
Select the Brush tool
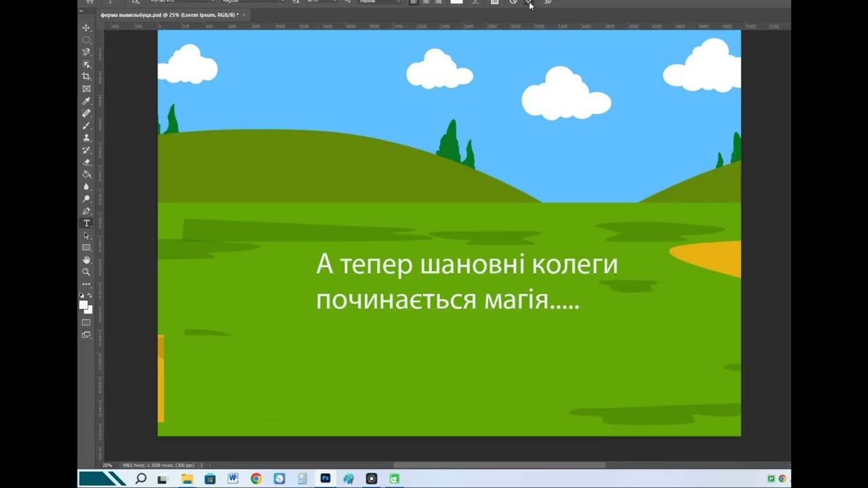click(x=86, y=125)
